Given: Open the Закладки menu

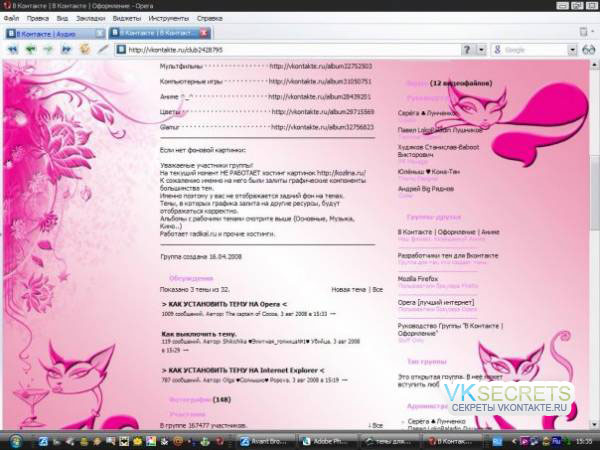Looking at the screenshot, I should tap(90, 18).
